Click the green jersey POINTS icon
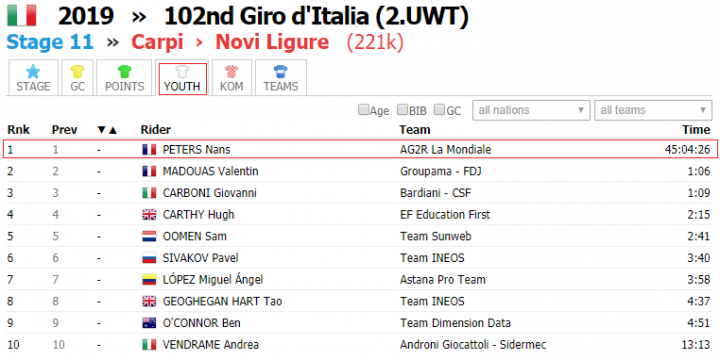 (124, 71)
